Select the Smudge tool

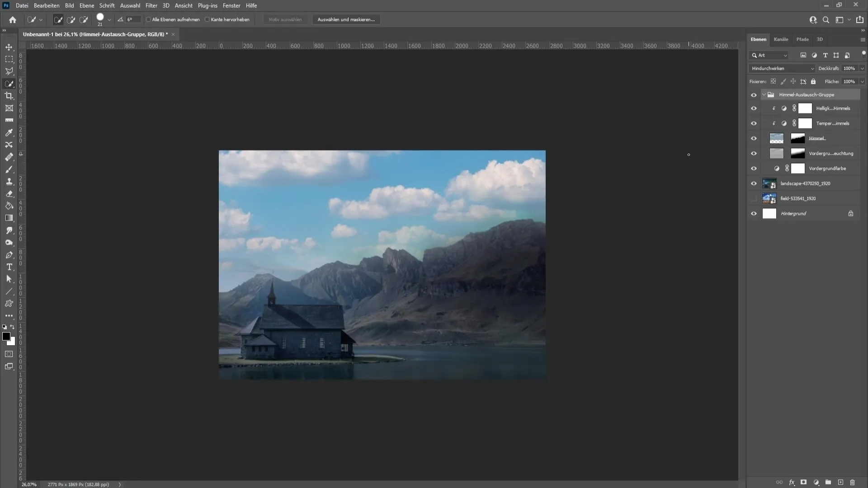(x=9, y=230)
